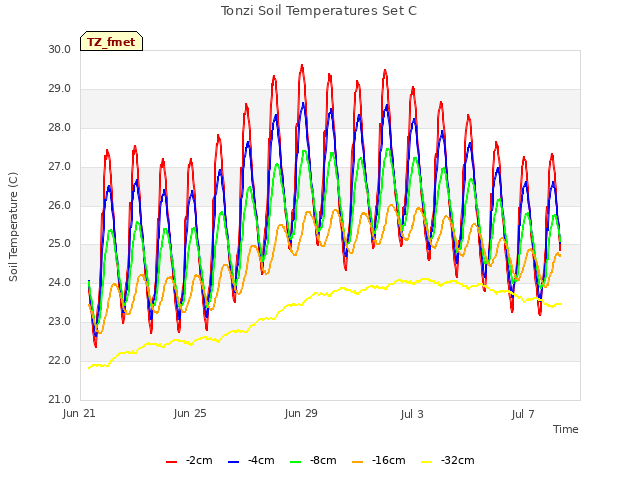Click the 30.0 y-axis tick label
The image size is (640, 480).
point(60,50)
